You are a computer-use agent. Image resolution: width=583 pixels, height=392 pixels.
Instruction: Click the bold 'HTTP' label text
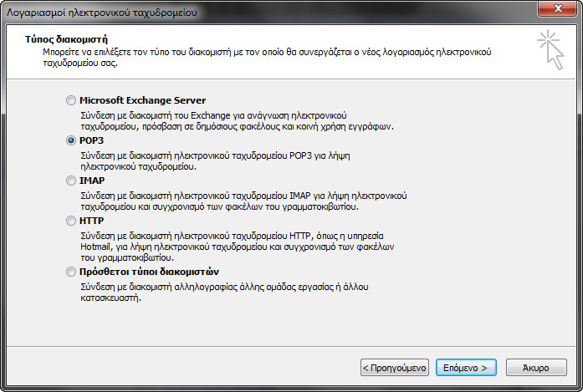(x=91, y=221)
